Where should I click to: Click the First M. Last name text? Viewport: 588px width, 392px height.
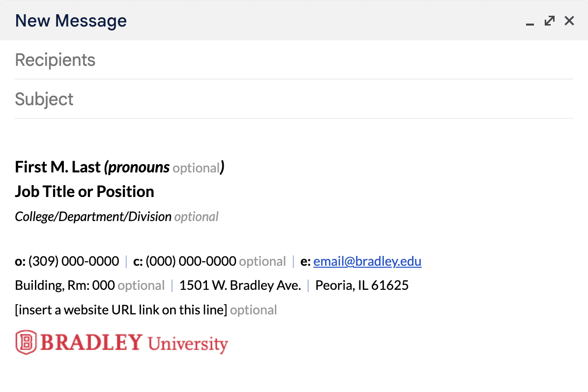[x=58, y=167]
